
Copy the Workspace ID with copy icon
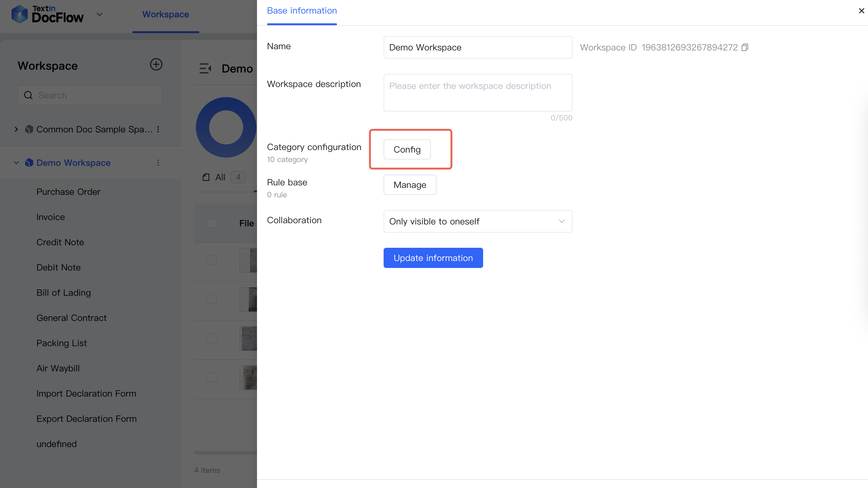pyautogui.click(x=745, y=47)
